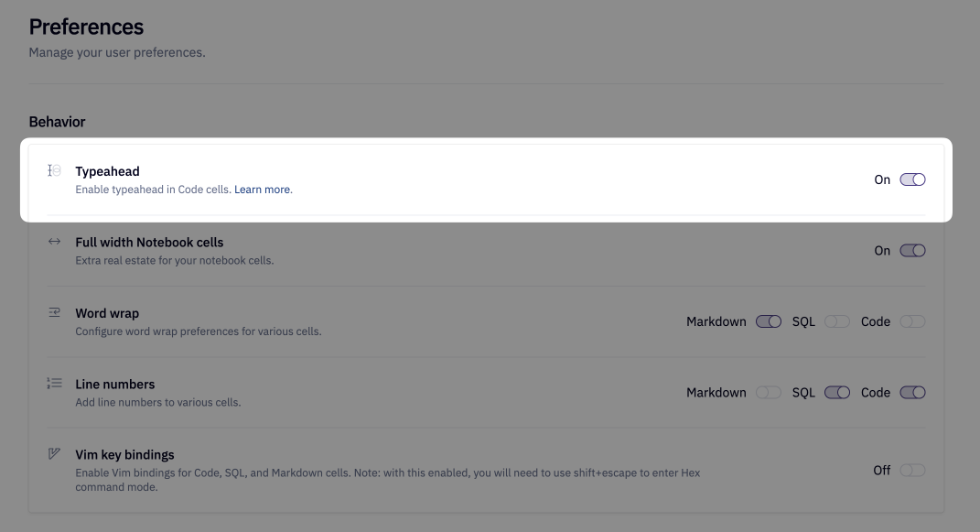Click the Word wrap setting icon

(x=54, y=313)
